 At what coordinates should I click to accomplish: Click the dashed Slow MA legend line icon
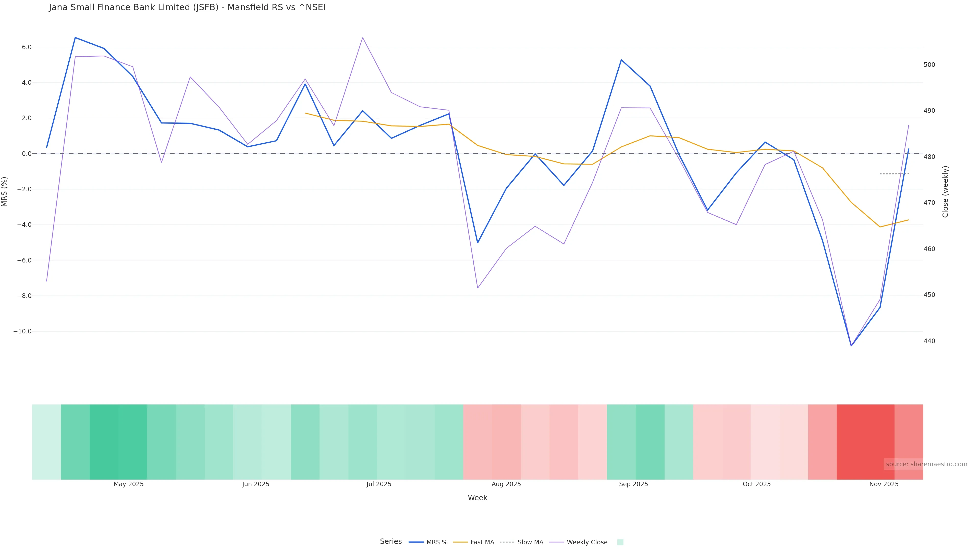[507, 542]
